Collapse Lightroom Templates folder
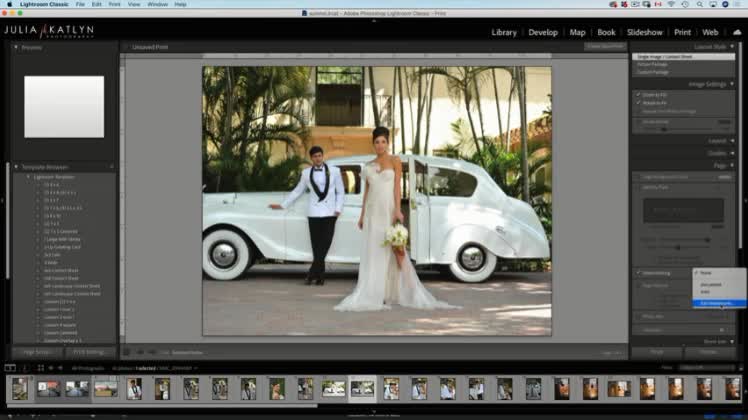Viewport: 748px width, 420px height. pyautogui.click(x=28, y=177)
